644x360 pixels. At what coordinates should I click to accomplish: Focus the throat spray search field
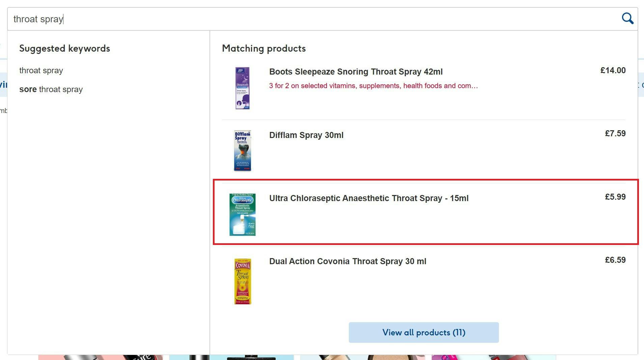pyautogui.click(x=304, y=19)
